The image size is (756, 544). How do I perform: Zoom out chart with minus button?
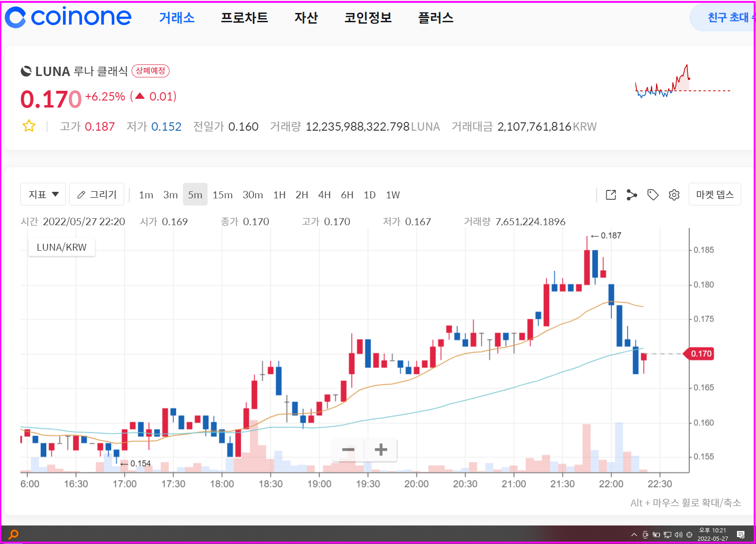coord(348,449)
